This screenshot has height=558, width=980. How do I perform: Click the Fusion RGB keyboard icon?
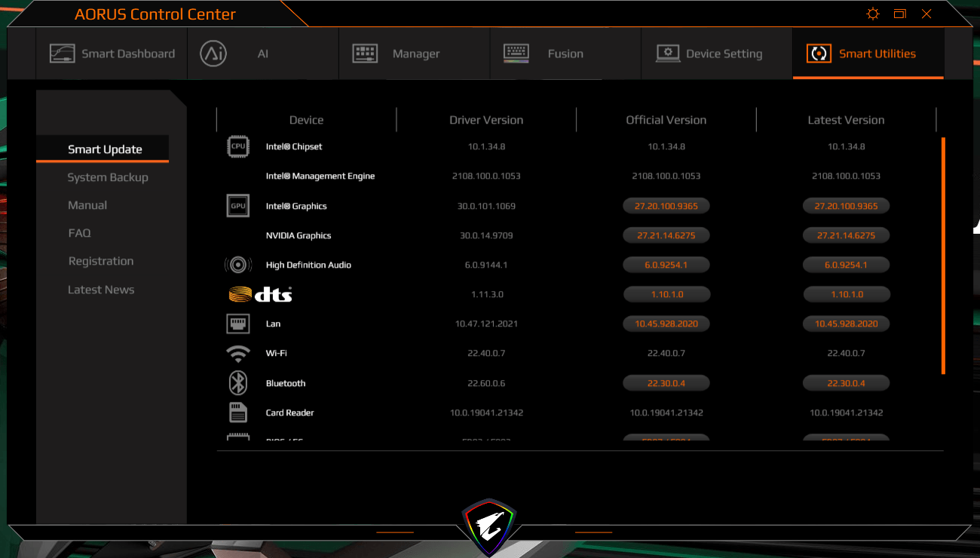point(516,54)
